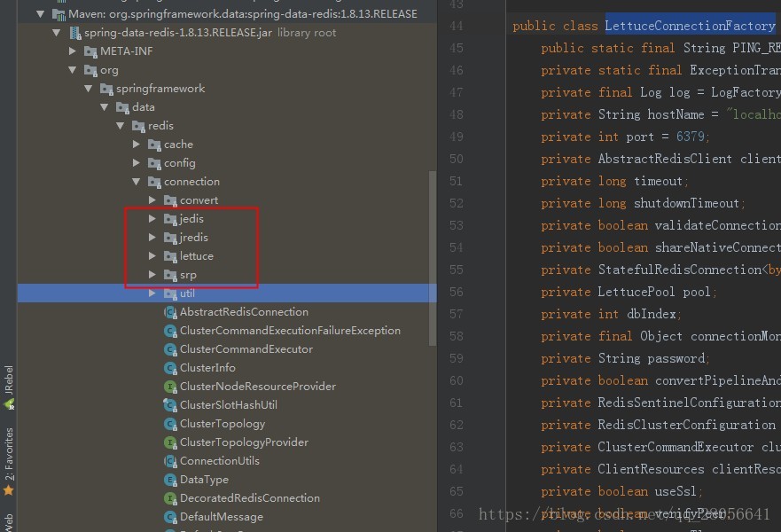Click the convert package folder icon
Screen dimensions: 781x532
click(x=170, y=200)
